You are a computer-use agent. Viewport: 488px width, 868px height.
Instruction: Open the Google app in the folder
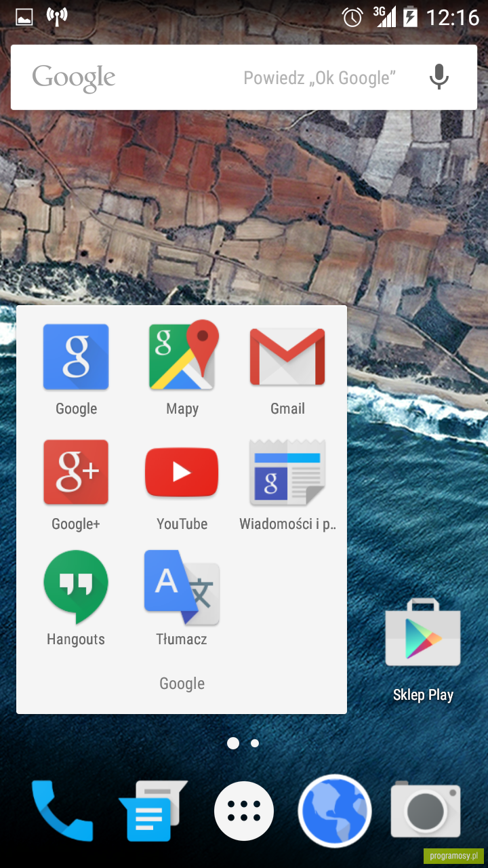76,357
